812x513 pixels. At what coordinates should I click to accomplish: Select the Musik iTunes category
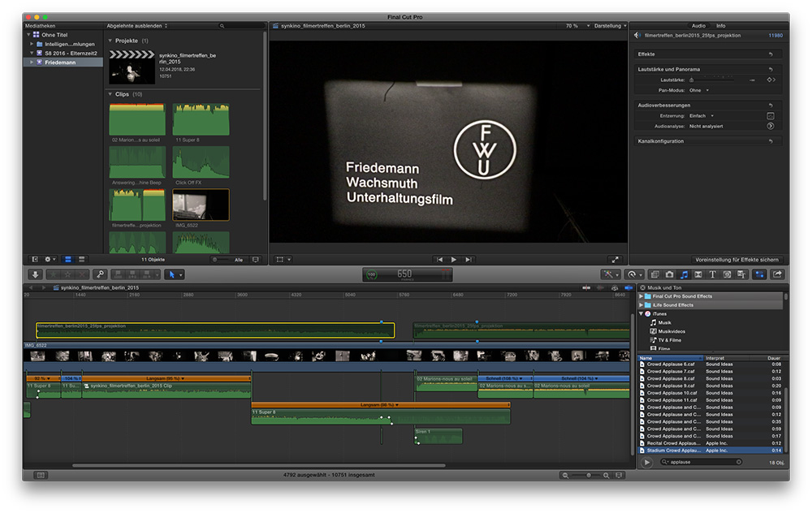(664, 322)
